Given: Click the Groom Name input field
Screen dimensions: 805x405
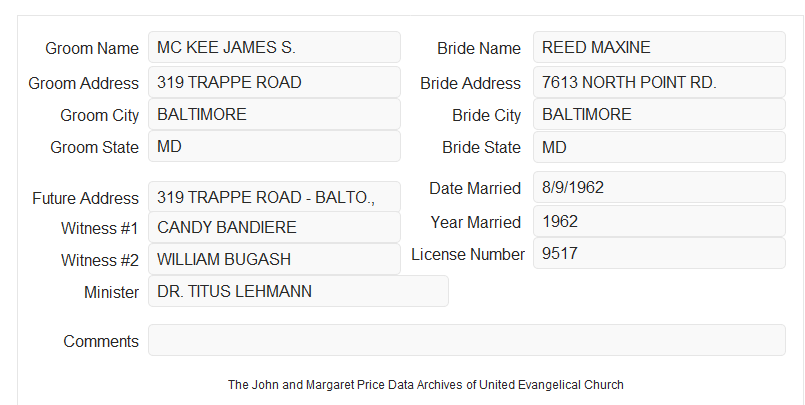Looking at the screenshot, I should [x=274, y=47].
